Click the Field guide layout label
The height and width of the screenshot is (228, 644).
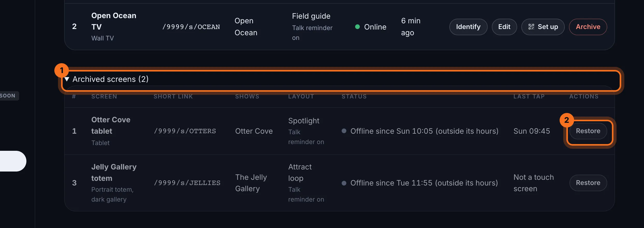(x=311, y=16)
